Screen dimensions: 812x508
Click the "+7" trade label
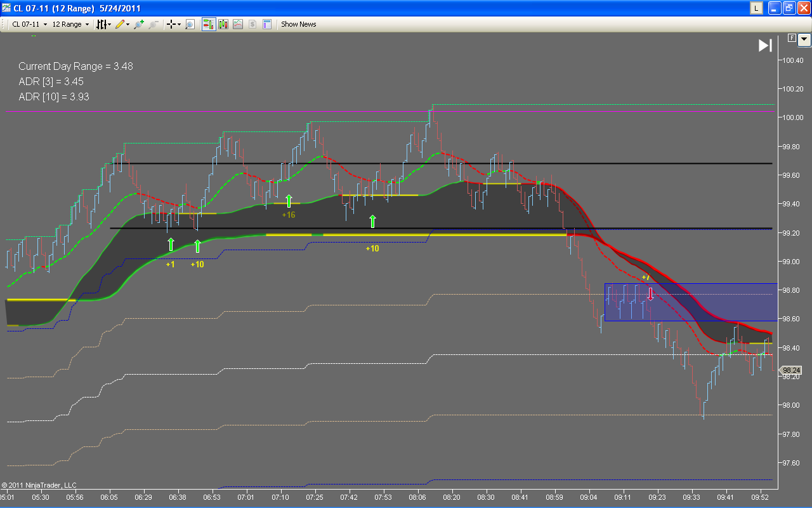coord(646,277)
